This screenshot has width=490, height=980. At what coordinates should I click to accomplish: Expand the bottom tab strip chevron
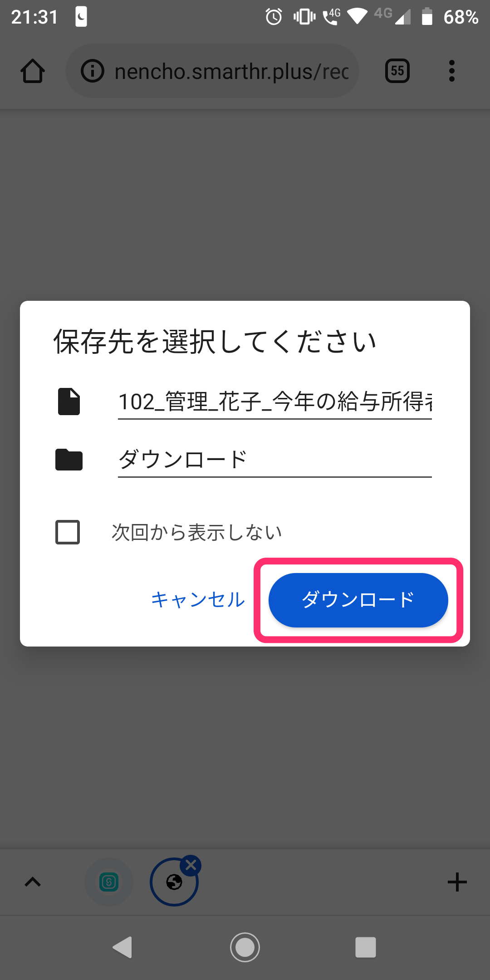(x=33, y=882)
